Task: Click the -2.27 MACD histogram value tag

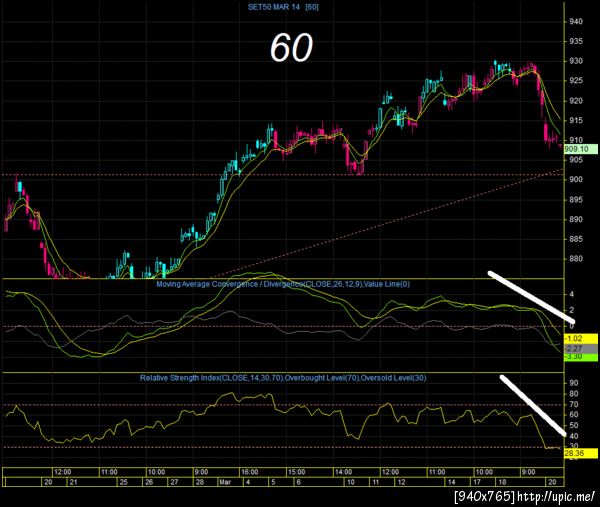Action: 580,349
